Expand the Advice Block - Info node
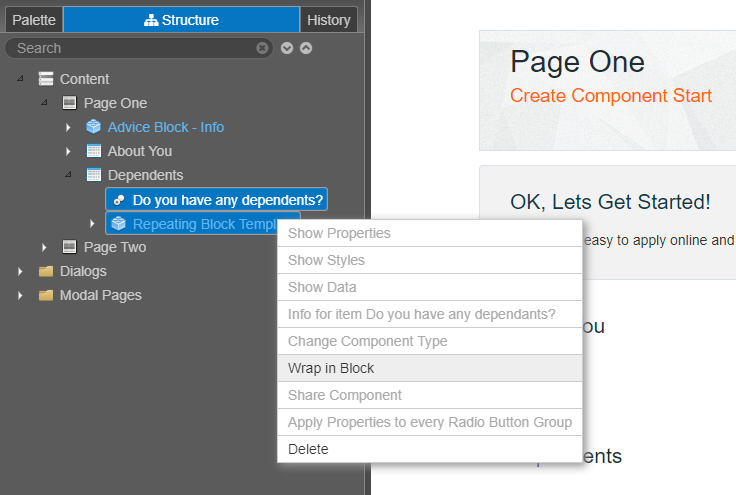 (68, 127)
